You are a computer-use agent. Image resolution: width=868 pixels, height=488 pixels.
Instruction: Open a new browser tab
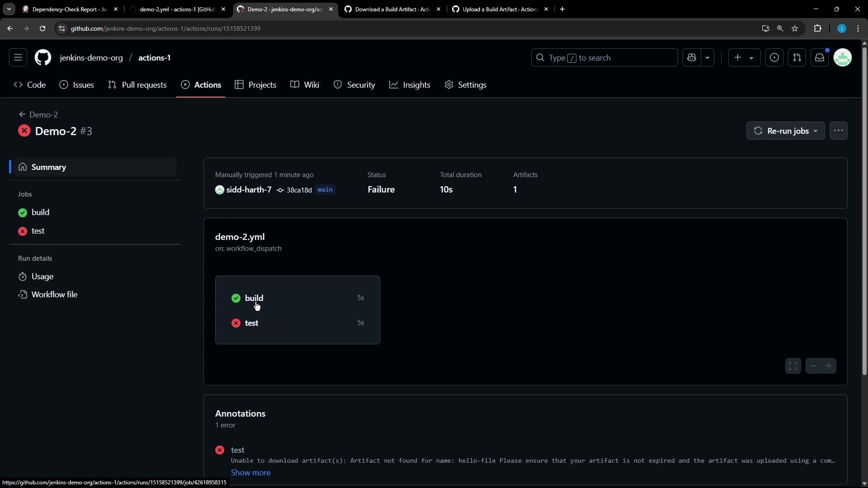[x=562, y=9]
